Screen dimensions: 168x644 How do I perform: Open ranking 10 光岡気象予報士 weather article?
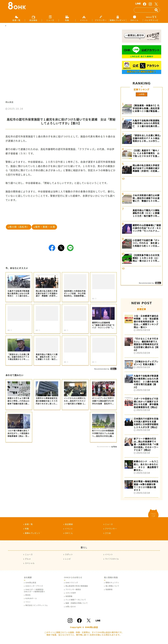click(141, 258)
